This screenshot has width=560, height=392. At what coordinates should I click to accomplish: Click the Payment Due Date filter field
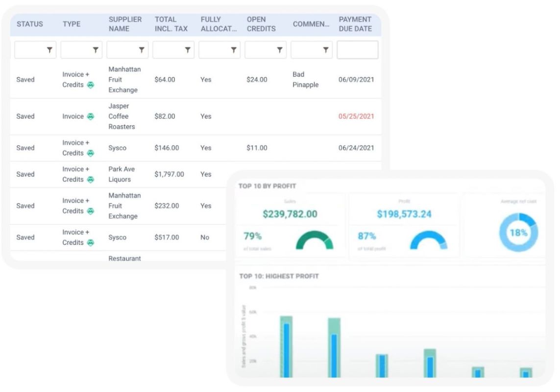point(358,49)
